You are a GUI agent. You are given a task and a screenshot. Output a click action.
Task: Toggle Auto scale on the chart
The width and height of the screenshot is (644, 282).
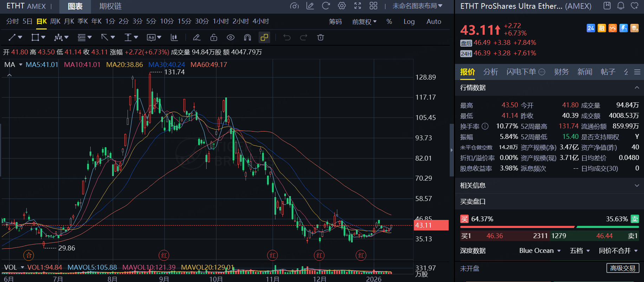tap(434, 22)
